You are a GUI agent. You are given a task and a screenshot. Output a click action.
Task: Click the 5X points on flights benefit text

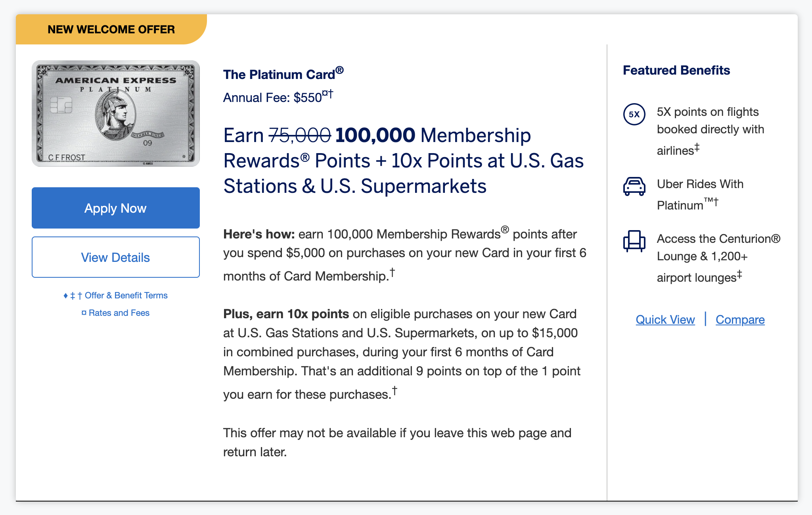tap(710, 130)
